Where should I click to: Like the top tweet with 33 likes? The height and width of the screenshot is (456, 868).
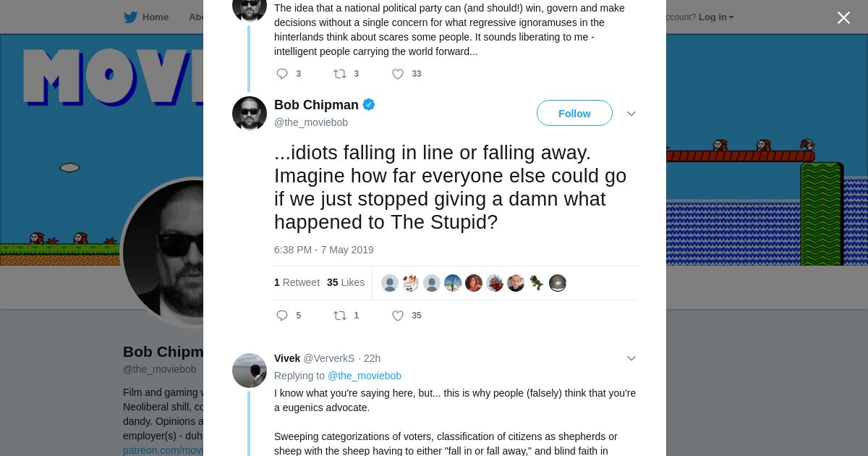398,74
